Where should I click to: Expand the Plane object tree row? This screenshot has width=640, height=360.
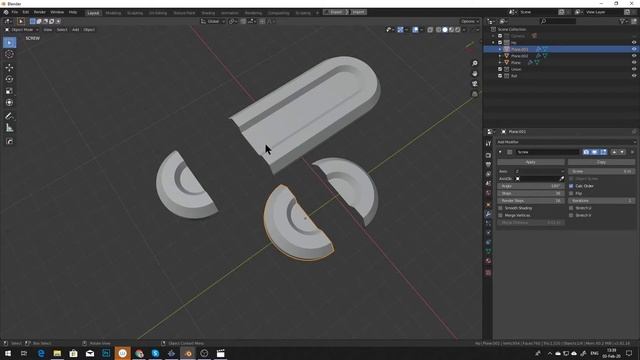click(x=500, y=62)
